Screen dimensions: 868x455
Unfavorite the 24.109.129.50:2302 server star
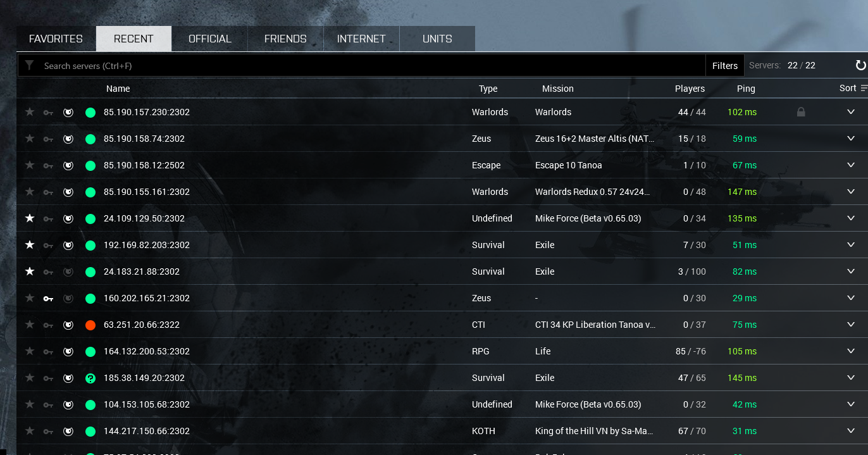click(x=29, y=218)
